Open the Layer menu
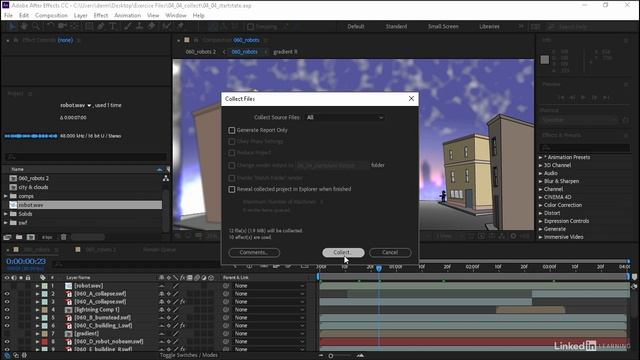The height and width of the screenshot is (360, 640). [x=80, y=16]
